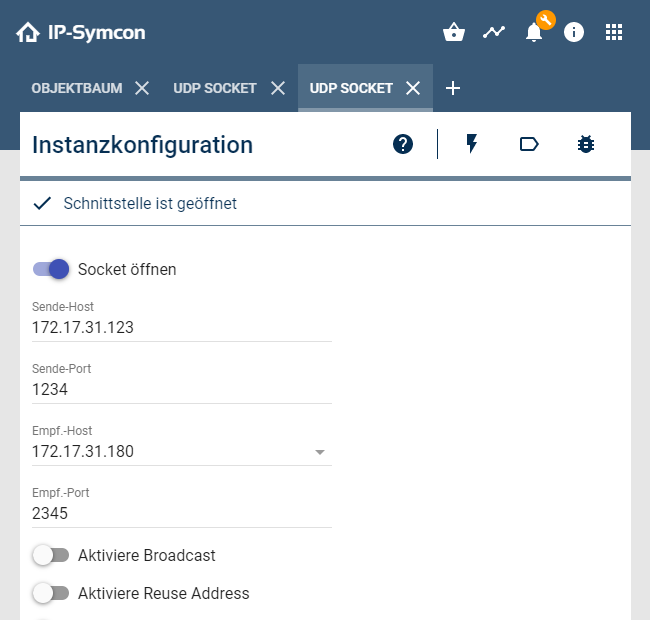The image size is (650, 620).
Task: Open the debug bug icon
Action: coord(586,144)
